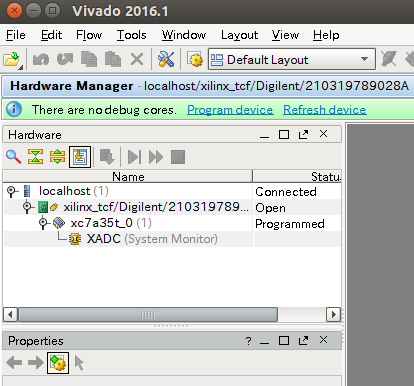Screen dimensions: 414x386
Task: Click the Hardware scrollbar left arrow
Action: tap(10, 314)
